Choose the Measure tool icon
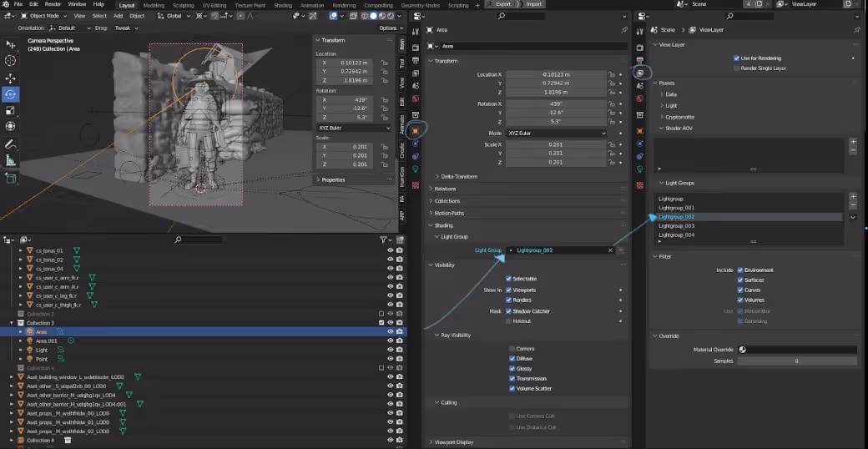This screenshot has height=449, width=868. (11, 160)
